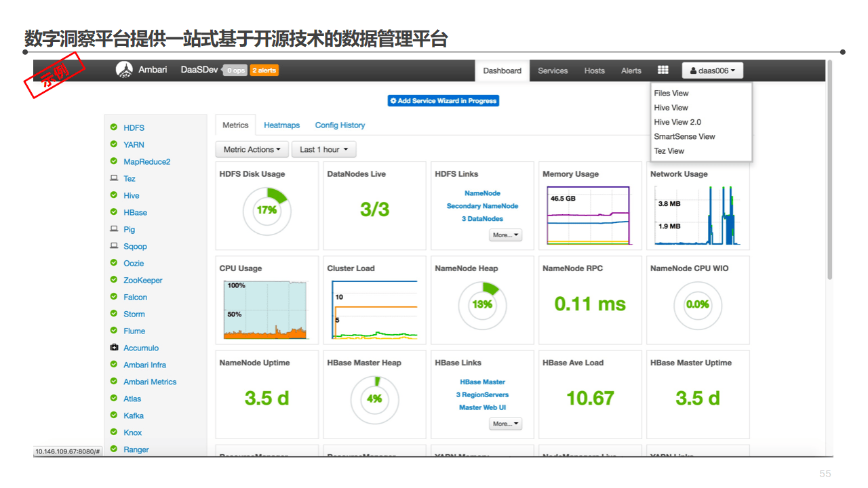Image resolution: width=868 pixels, height=488 pixels.
Task: Click Oozie green status icon
Action: tap(114, 263)
